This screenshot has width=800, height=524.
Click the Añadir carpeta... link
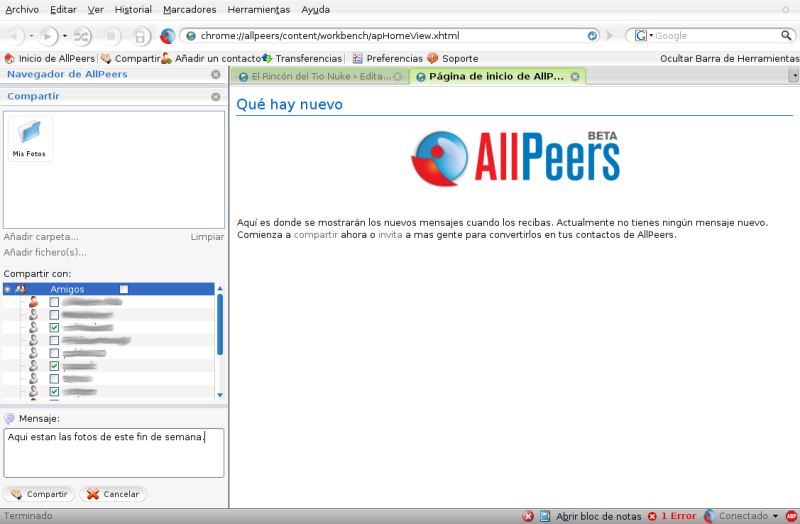41,237
